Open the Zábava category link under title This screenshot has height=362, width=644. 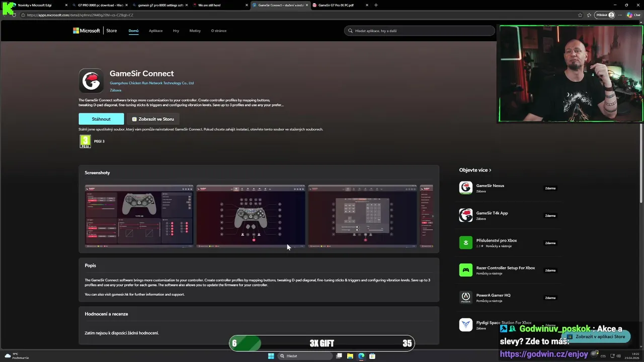(x=115, y=90)
